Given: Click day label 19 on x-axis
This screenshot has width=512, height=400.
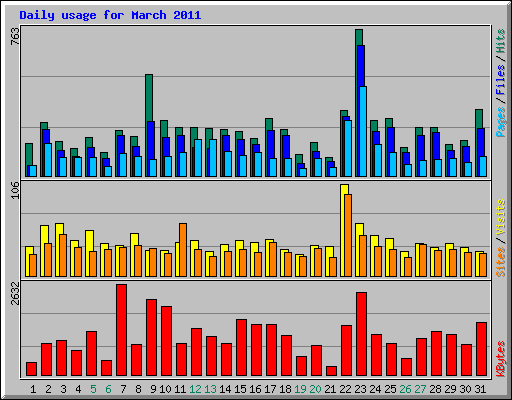Looking at the screenshot, I should pyautogui.click(x=300, y=389).
